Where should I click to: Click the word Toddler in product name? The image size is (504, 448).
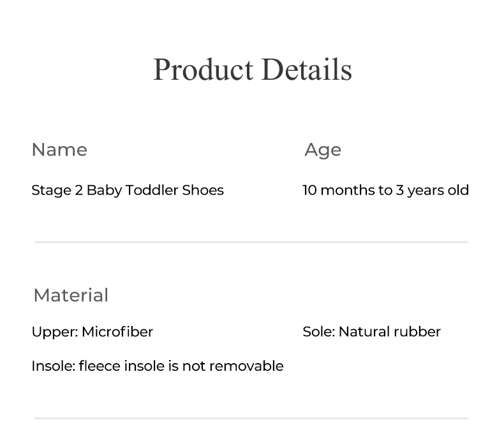tap(152, 190)
